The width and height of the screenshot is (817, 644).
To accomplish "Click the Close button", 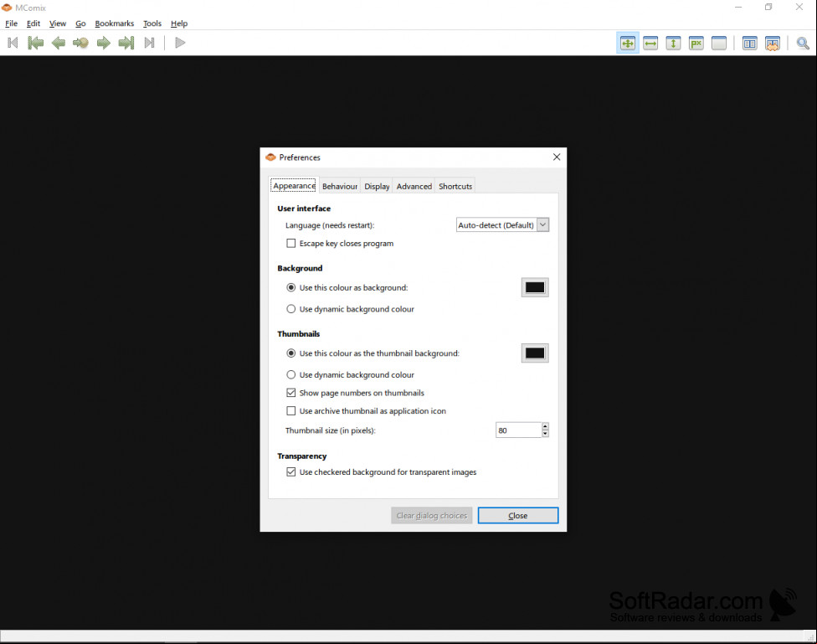I will pyautogui.click(x=518, y=515).
